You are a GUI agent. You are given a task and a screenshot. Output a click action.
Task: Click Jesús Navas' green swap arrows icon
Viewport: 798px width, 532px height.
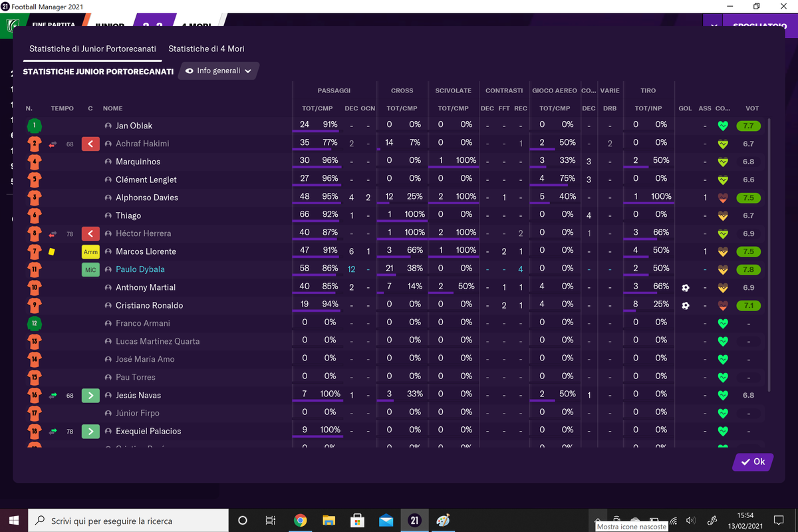pyautogui.click(x=53, y=395)
